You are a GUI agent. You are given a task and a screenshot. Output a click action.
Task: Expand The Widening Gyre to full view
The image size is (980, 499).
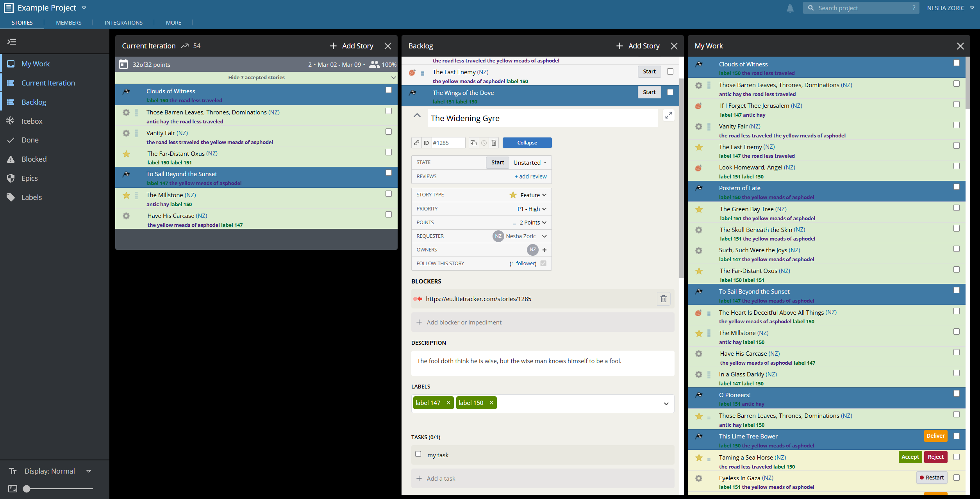[x=669, y=116]
